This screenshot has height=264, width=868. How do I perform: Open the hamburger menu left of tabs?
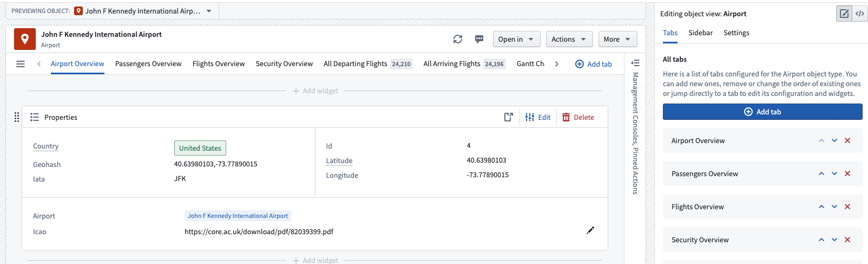21,64
